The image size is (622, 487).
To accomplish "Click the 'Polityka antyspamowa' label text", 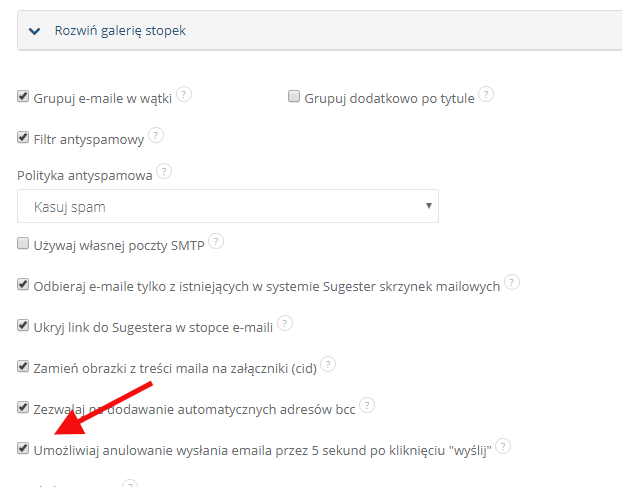I will 84,175.
